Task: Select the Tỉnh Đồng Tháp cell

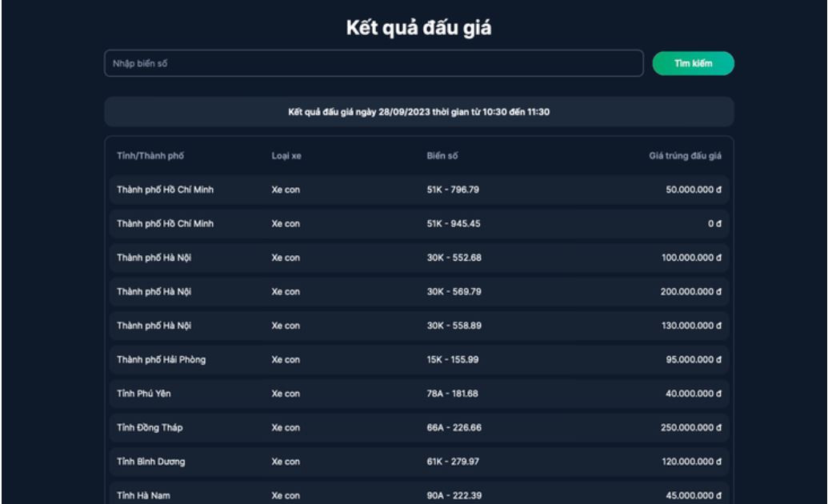Action: 146,427
